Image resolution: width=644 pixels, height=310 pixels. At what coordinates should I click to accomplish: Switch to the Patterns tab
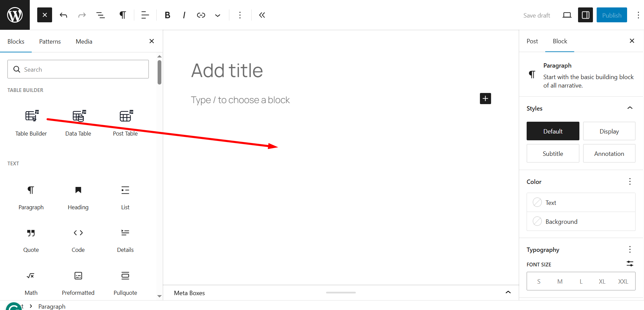click(50, 42)
